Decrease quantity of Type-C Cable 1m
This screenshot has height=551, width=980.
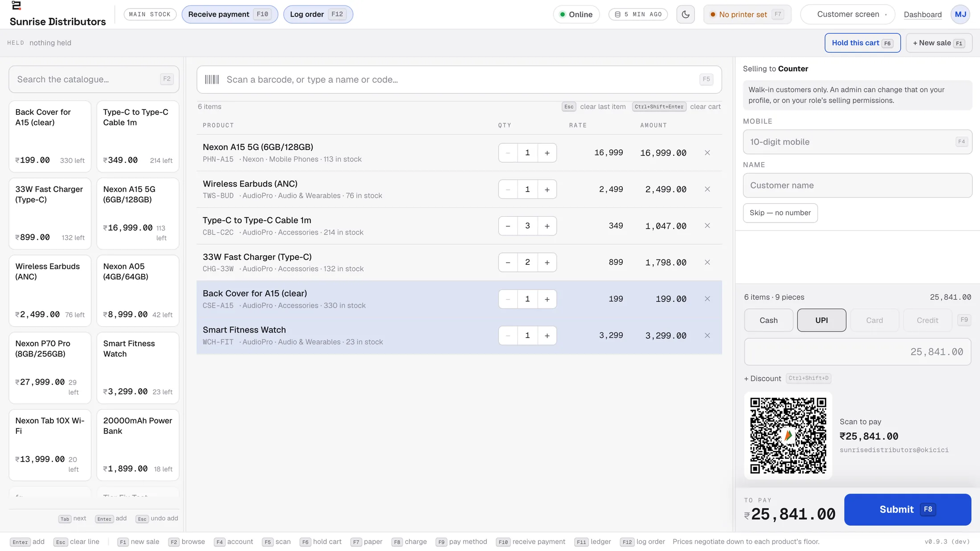pos(508,226)
